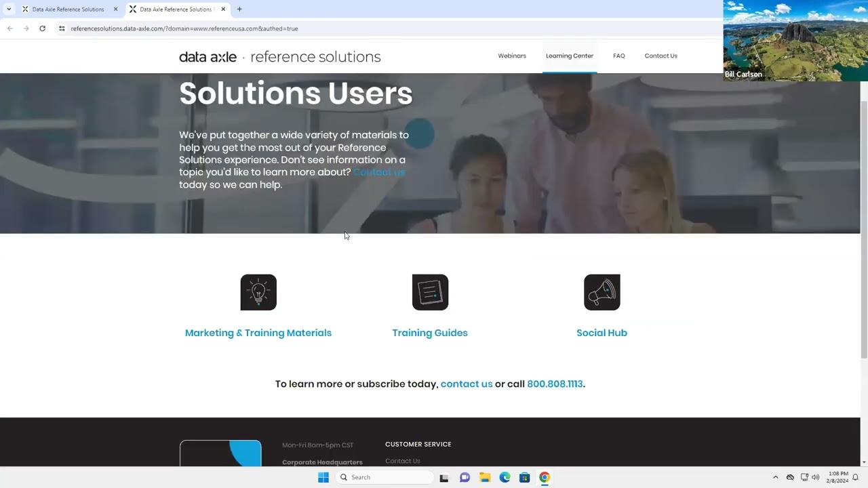Open the notifications bell icon
The height and width of the screenshot is (488, 868).
(856, 477)
